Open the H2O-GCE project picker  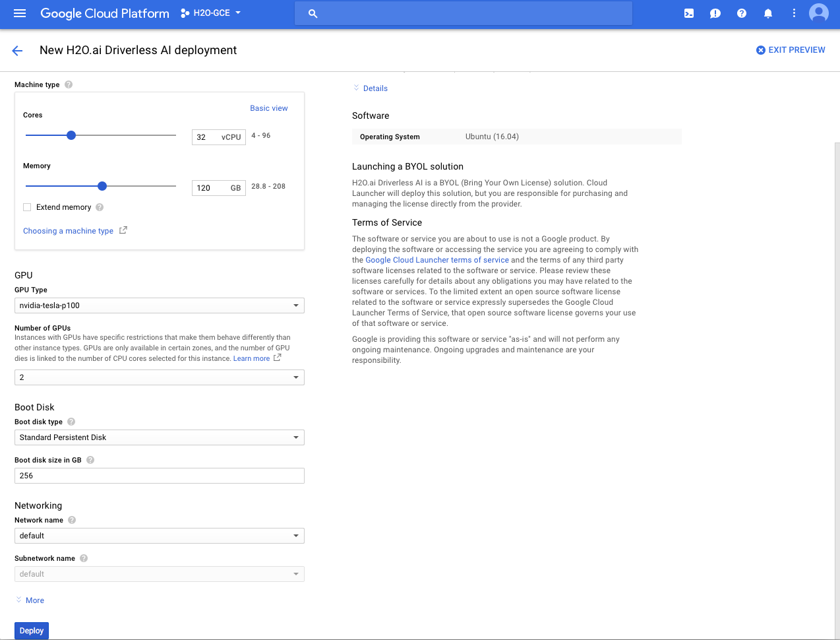pos(210,13)
